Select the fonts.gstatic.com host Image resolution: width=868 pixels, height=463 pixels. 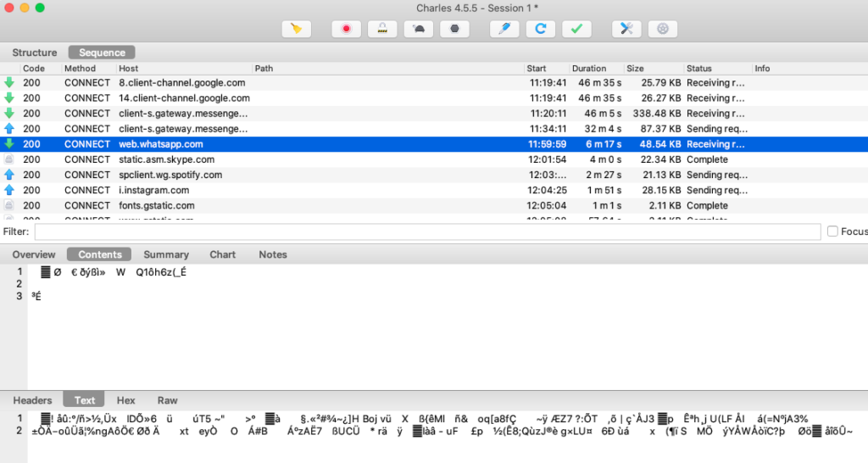point(157,205)
